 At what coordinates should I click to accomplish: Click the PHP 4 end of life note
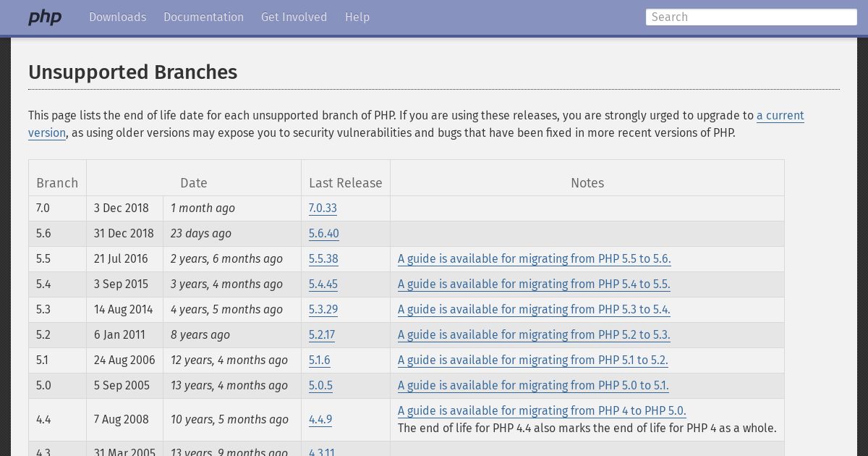587,428
